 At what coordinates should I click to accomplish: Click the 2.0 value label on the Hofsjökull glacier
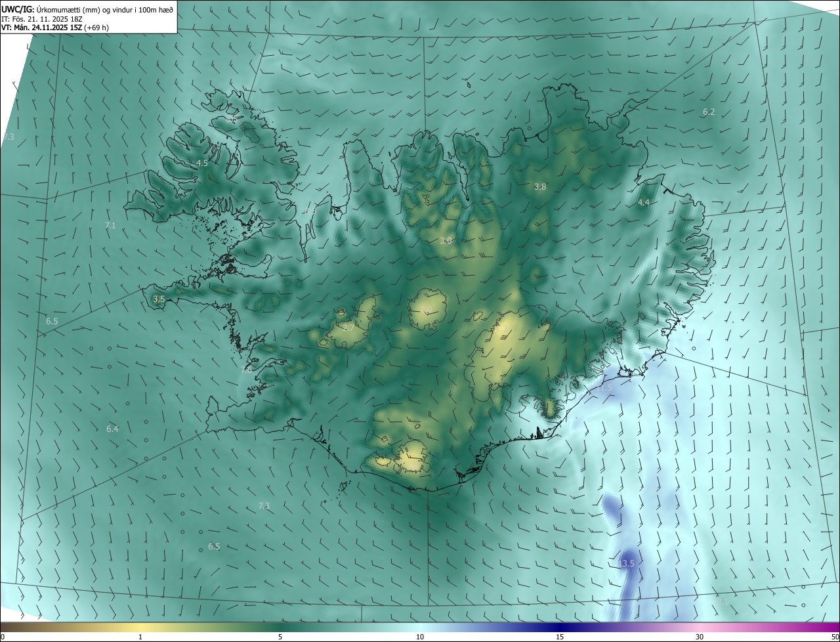point(428,310)
